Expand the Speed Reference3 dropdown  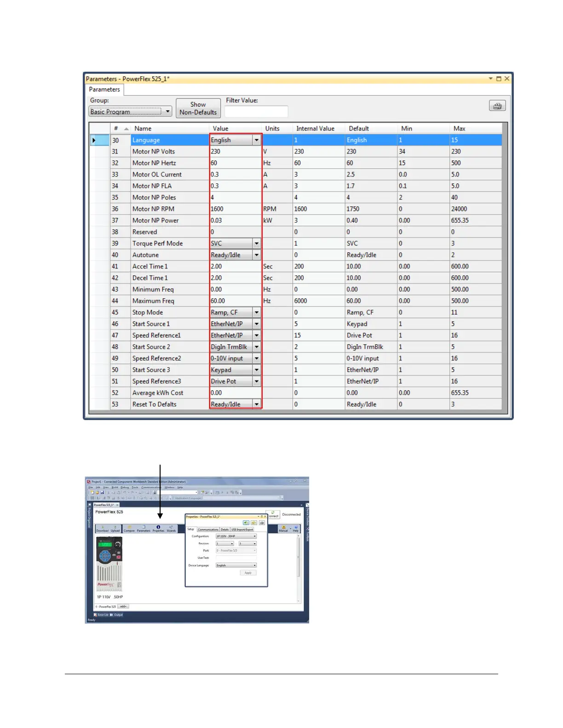257,381
